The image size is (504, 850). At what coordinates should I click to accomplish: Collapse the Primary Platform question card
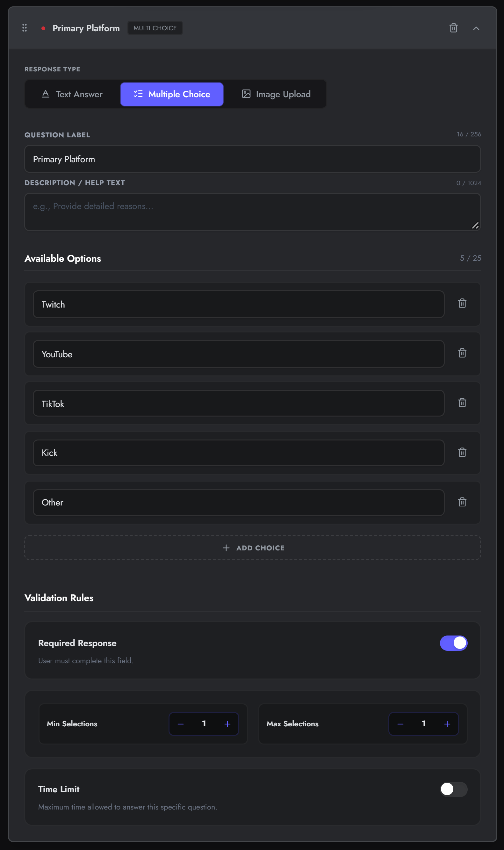[476, 28]
